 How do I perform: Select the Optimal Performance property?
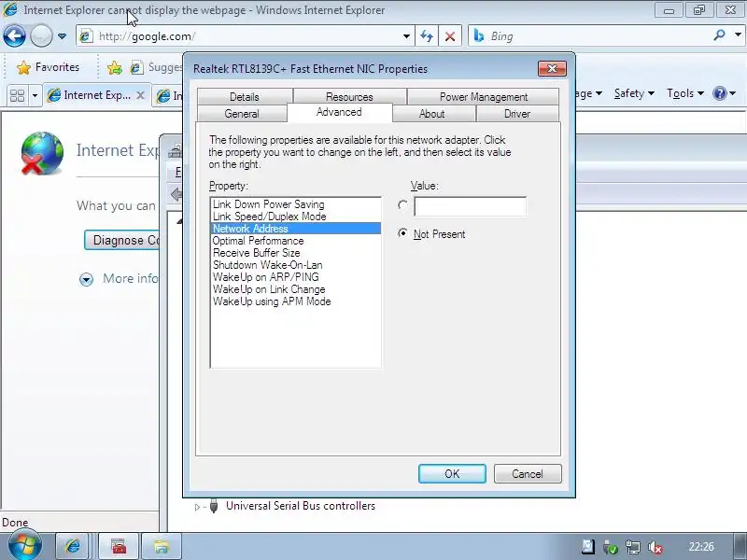[x=295, y=241]
